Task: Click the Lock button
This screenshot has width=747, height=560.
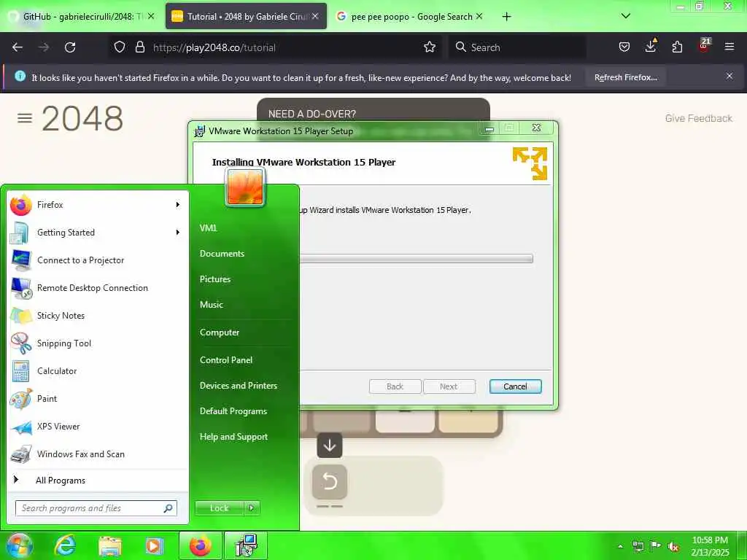Action: 219,508
